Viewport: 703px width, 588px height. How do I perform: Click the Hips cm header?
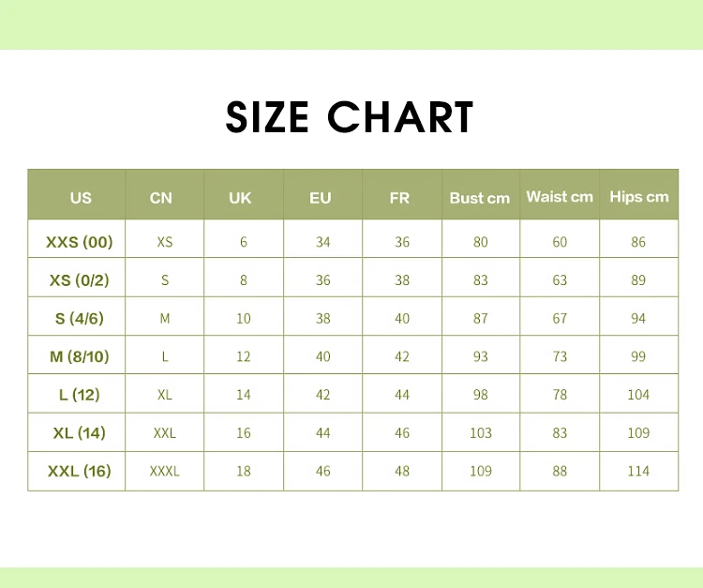click(x=639, y=197)
